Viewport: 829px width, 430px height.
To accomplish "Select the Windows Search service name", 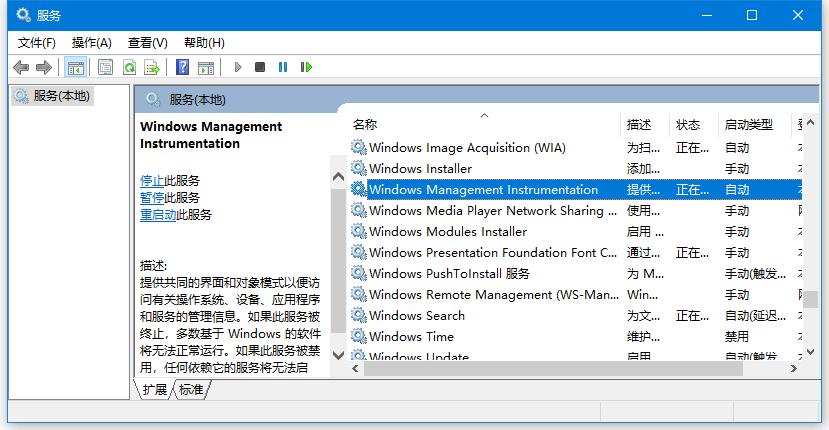I will pyautogui.click(x=417, y=316).
